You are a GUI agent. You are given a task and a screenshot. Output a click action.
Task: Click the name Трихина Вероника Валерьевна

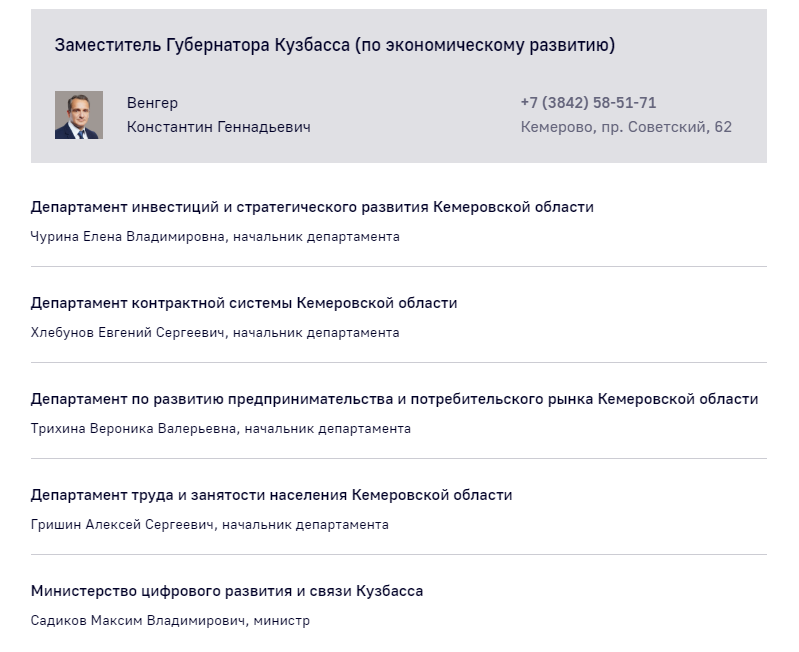tap(134, 429)
